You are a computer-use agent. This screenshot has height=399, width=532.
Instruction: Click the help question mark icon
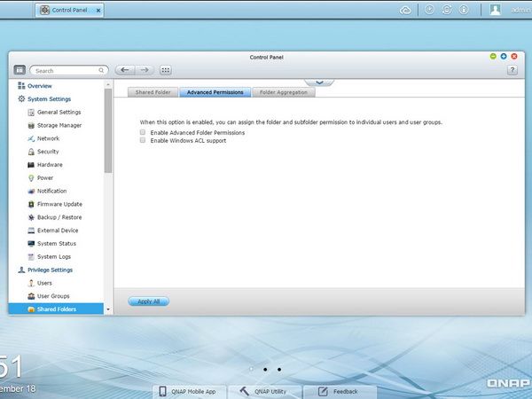coord(512,70)
